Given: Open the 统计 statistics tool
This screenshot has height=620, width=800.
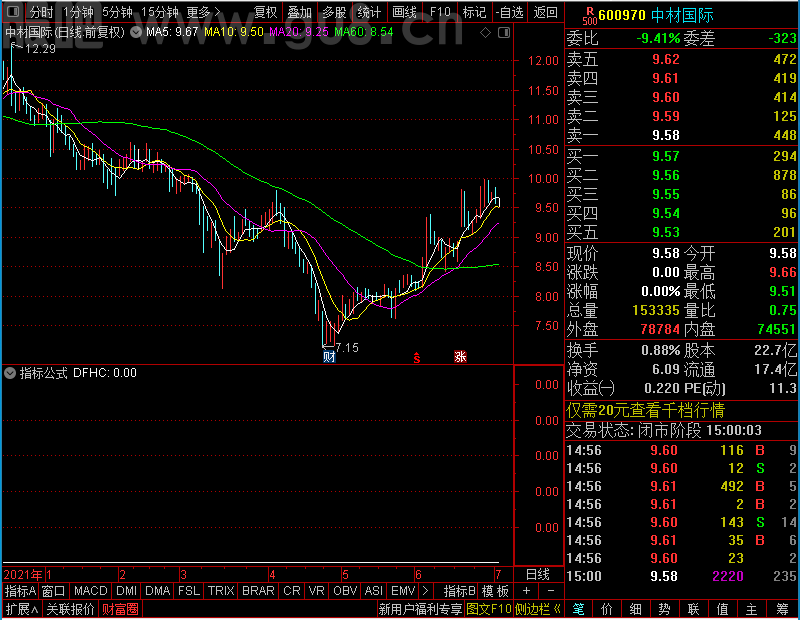Looking at the screenshot, I should 369,12.
